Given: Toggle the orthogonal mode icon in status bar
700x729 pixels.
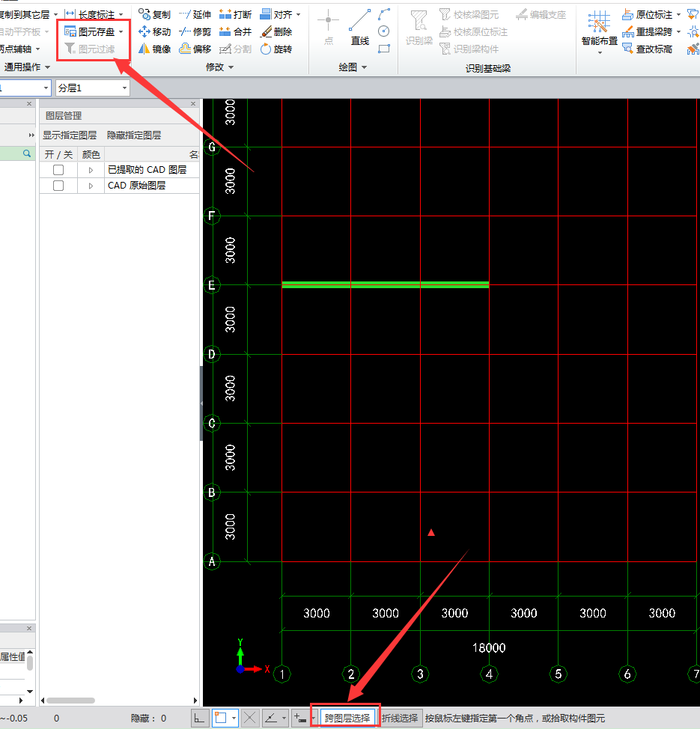Looking at the screenshot, I should pyautogui.click(x=199, y=718).
